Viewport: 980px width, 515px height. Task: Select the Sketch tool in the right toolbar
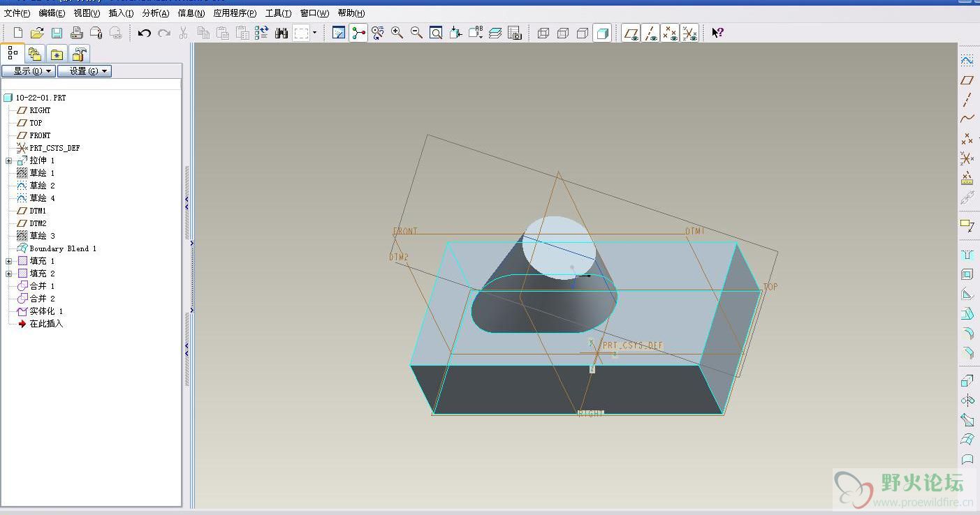tap(967, 61)
